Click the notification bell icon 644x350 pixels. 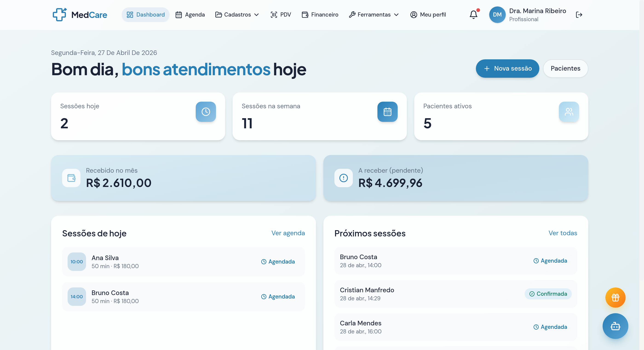tap(473, 15)
